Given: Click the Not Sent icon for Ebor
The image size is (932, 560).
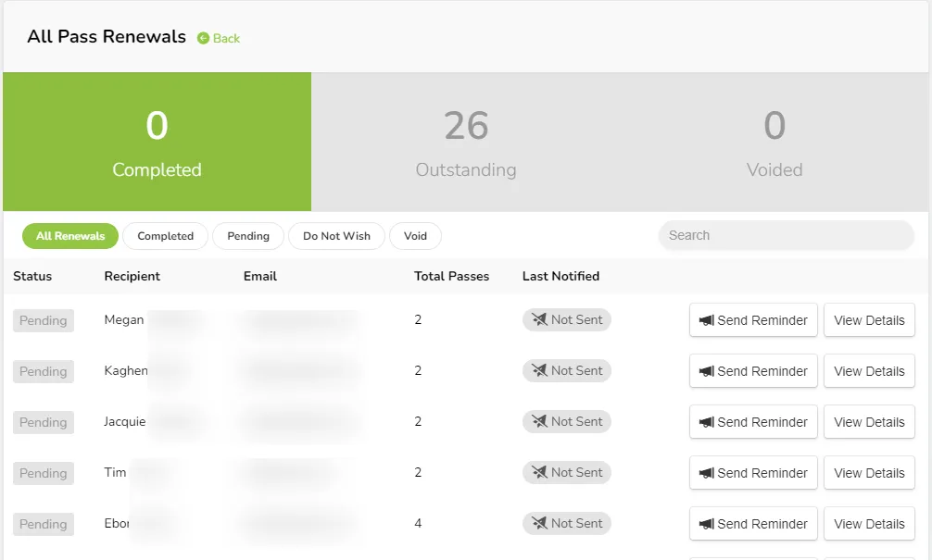Looking at the screenshot, I should coord(539,524).
